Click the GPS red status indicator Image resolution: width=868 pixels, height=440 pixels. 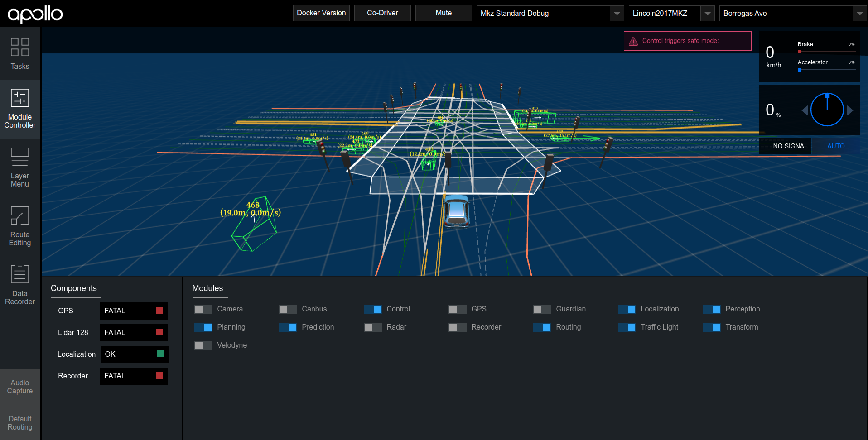159,311
